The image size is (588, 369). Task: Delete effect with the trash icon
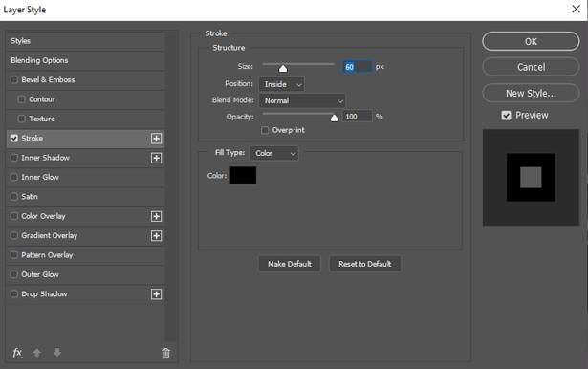coord(165,353)
